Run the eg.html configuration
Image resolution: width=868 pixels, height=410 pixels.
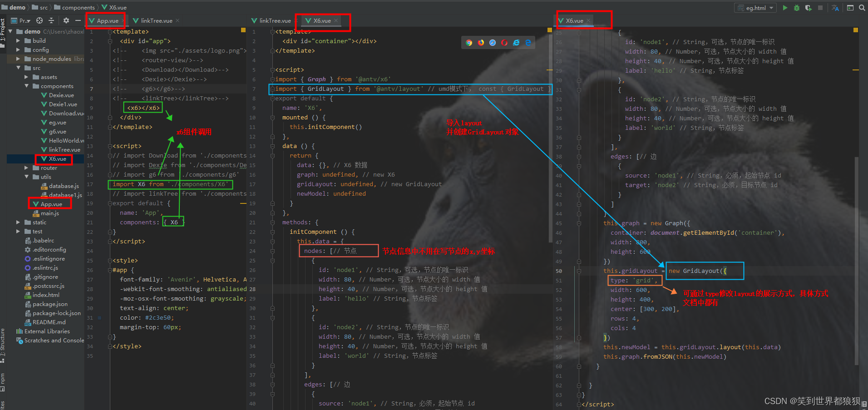pyautogui.click(x=785, y=8)
